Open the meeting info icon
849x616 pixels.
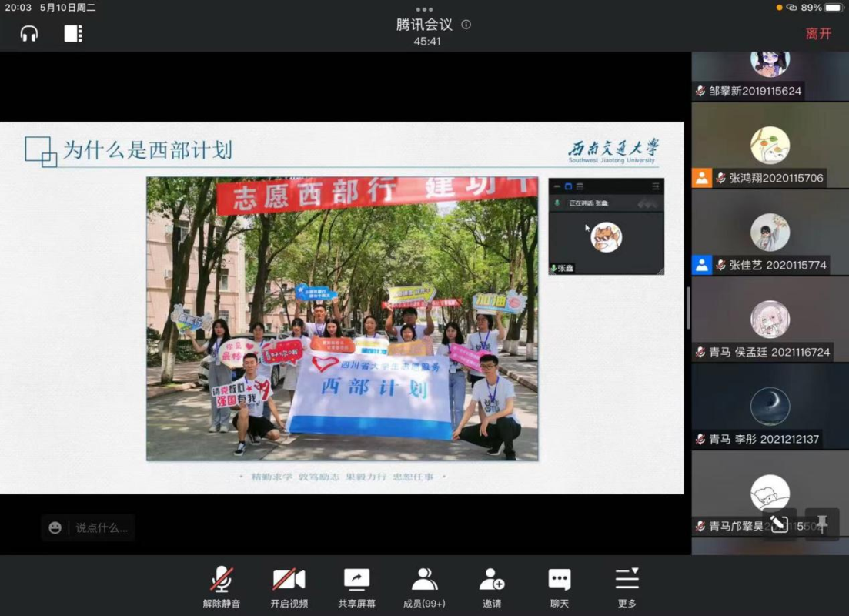pyautogui.click(x=466, y=25)
